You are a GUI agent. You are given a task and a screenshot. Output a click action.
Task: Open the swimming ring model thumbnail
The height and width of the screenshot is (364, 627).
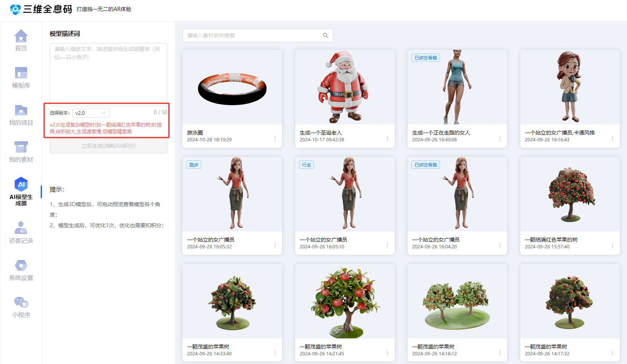[x=232, y=87]
